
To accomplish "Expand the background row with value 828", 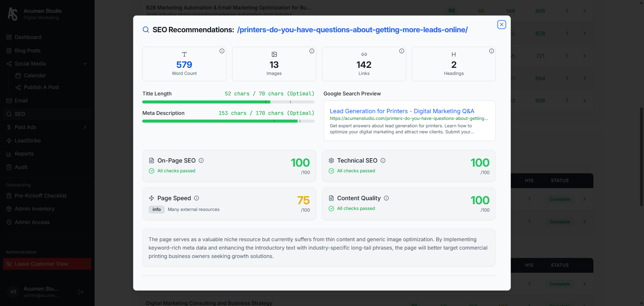I will click(x=584, y=33).
